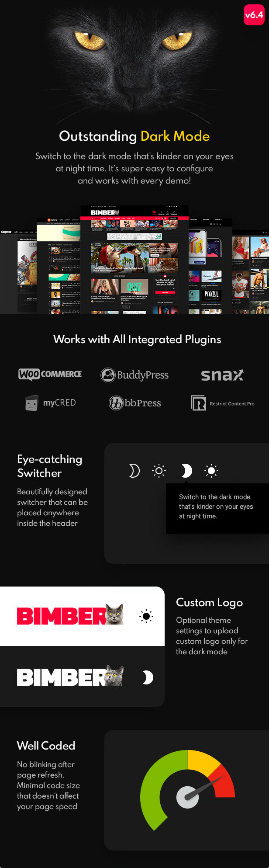Image resolution: width=269 pixels, height=868 pixels.
Task: Open the central Bimber demo screenshot
Action: tap(134, 259)
